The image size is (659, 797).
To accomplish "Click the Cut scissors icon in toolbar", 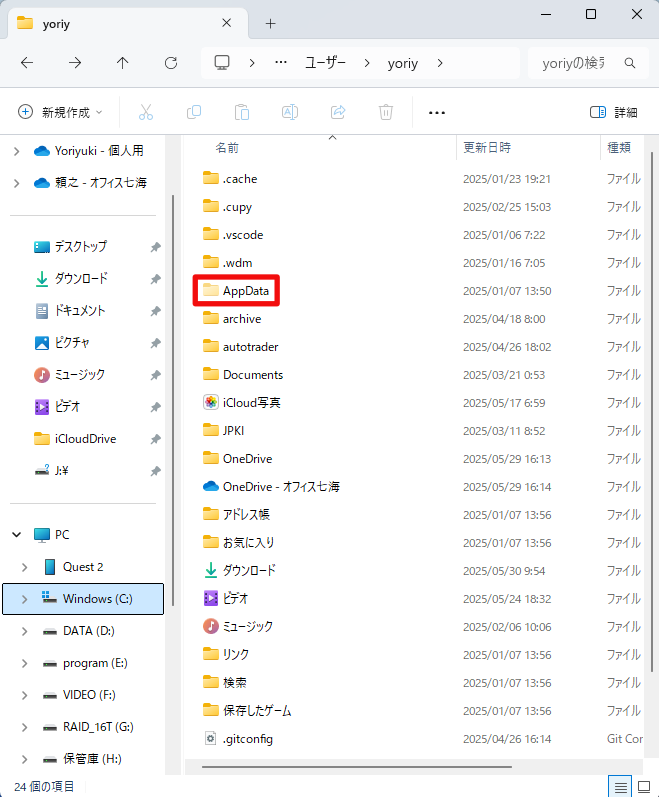I will point(146,112).
